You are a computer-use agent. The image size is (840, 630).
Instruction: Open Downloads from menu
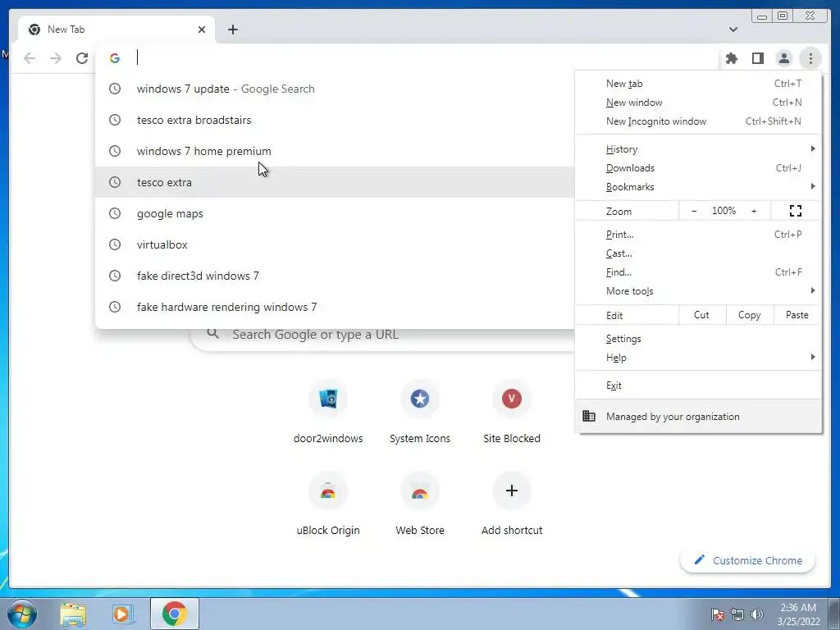pos(698,167)
